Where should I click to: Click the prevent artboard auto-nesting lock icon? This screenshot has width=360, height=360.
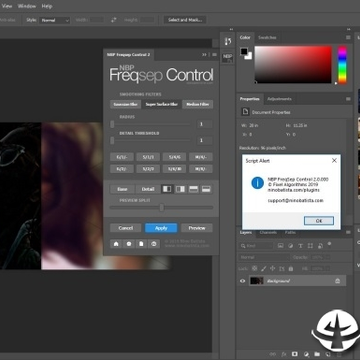[x=282, y=268]
